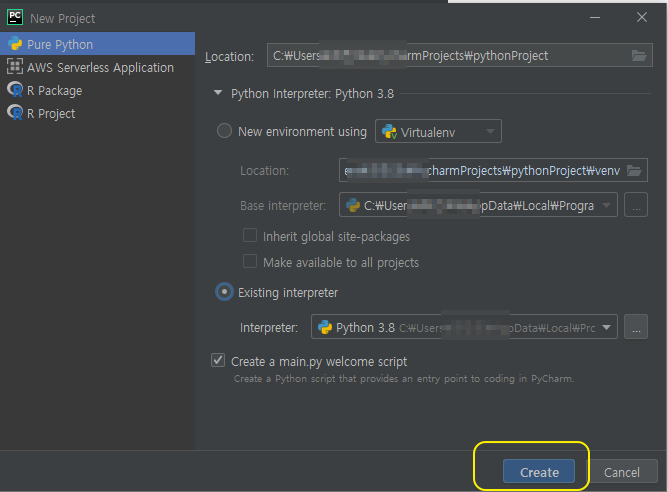Minimize the New Project dialog
Image resolution: width=668 pixels, height=492 pixels.
595,17
